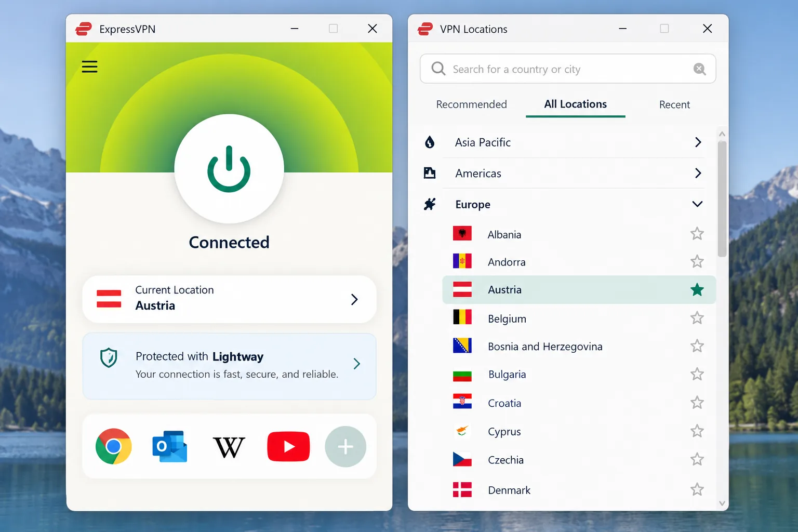Favorite Albania with its star
This screenshot has width=798, height=532.
[697, 234]
